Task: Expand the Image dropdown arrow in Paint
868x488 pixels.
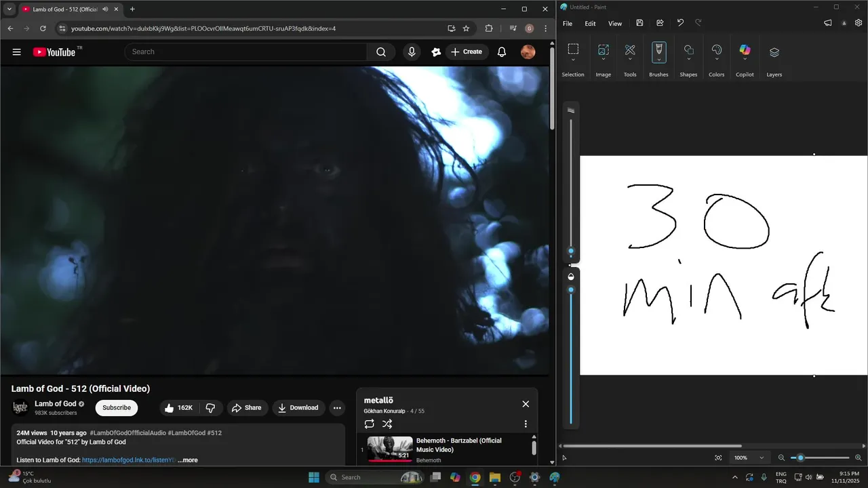Action: [x=603, y=60]
